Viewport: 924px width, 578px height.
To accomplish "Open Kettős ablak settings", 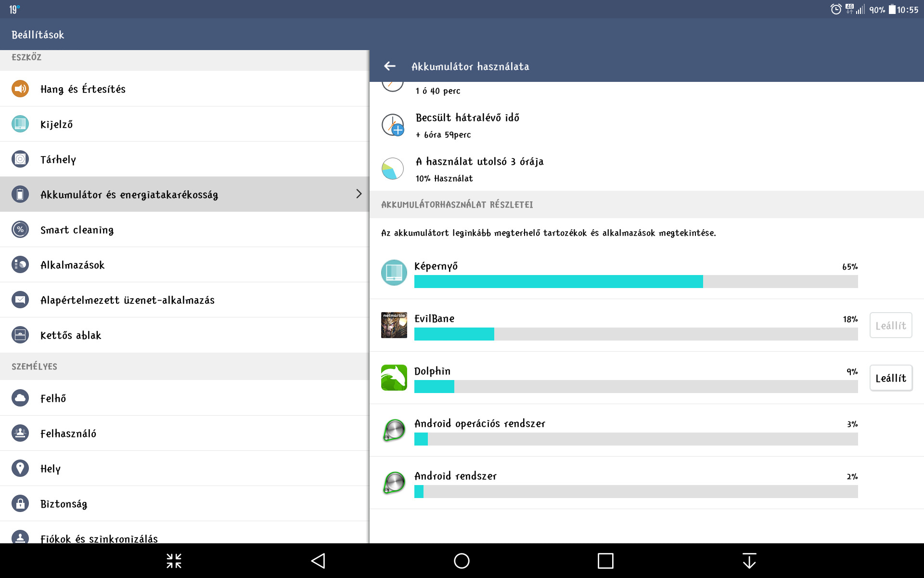I will pyautogui.click(x=185, y=335).
